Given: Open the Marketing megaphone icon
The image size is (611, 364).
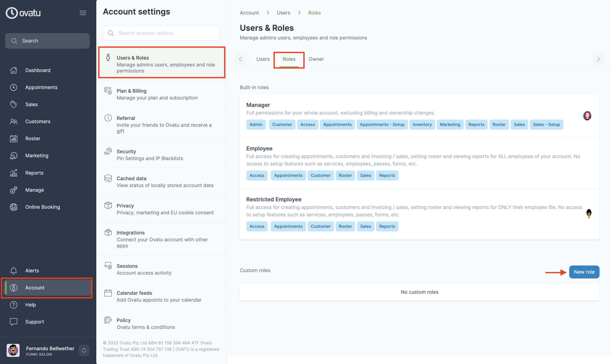Looking at the screenshot, I should tap(14, 156).
